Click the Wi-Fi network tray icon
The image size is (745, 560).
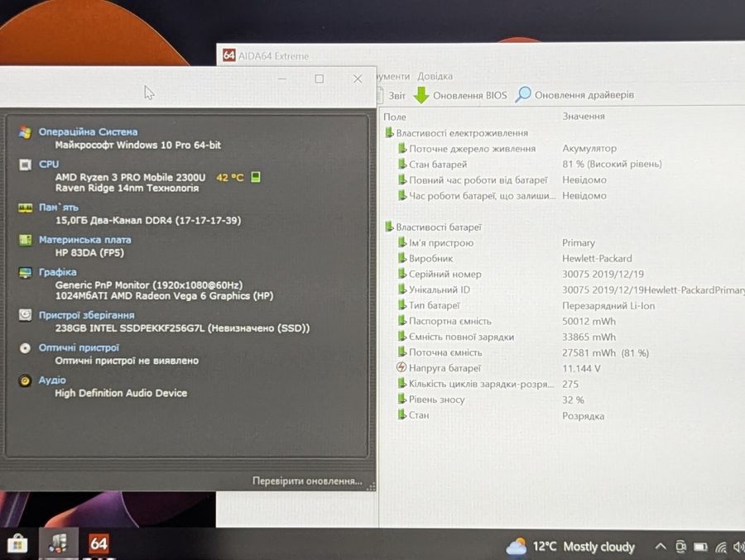pyautogui.click(x=721, y=548)
